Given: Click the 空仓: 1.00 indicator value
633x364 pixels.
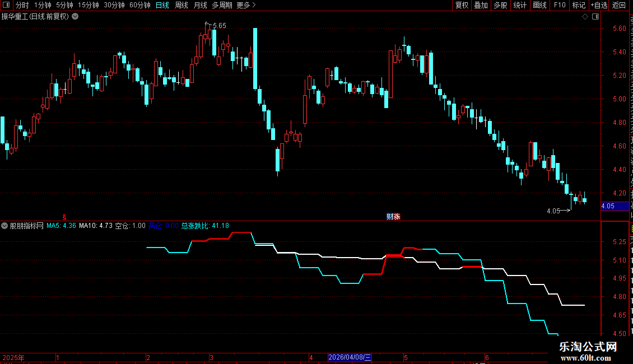Looking at the screenshot, I should (x=130, y=226).
